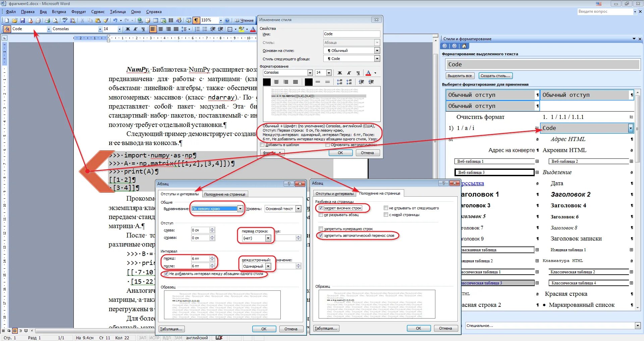
Task: Open the Code style dropdown in toolbar
Action: point(49,29)
